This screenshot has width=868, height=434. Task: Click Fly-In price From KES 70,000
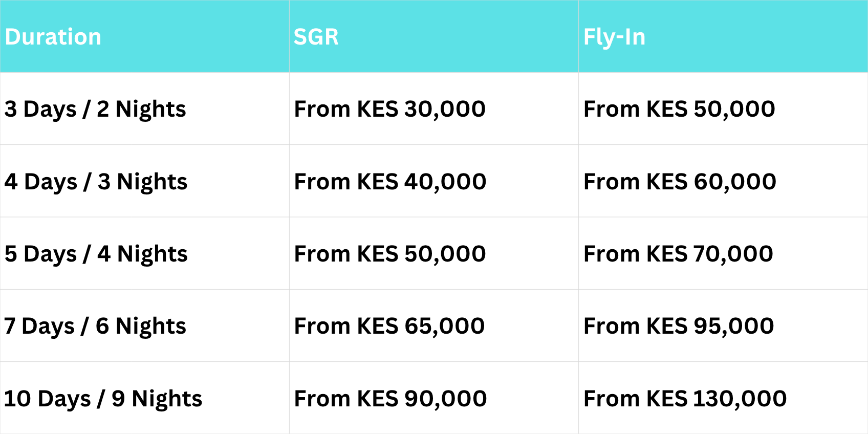tap(678, 254)
